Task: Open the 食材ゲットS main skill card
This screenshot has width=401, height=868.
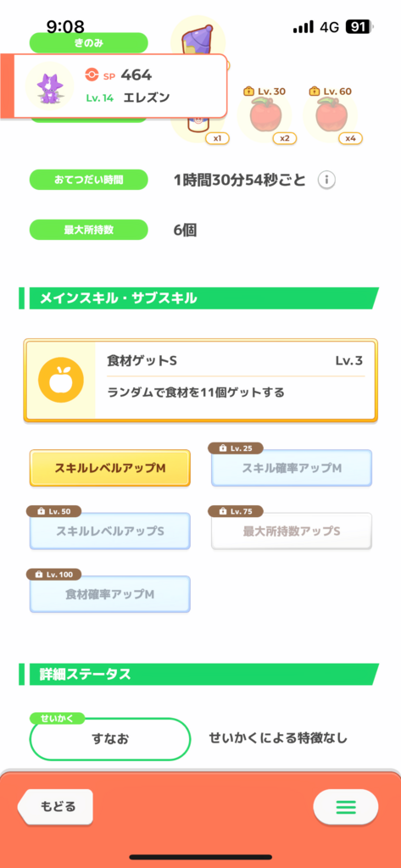Action: click(200, 381)
